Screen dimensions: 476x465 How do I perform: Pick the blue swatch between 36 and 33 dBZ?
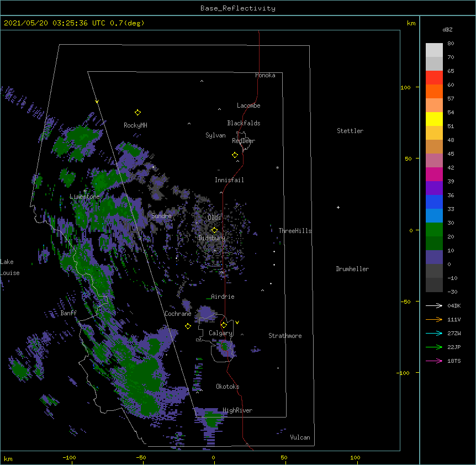(x=434, y=202)
